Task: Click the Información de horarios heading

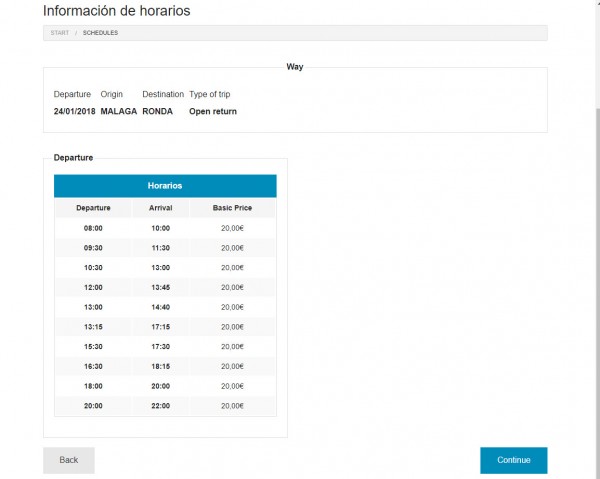Action: (x=116, y=11)
